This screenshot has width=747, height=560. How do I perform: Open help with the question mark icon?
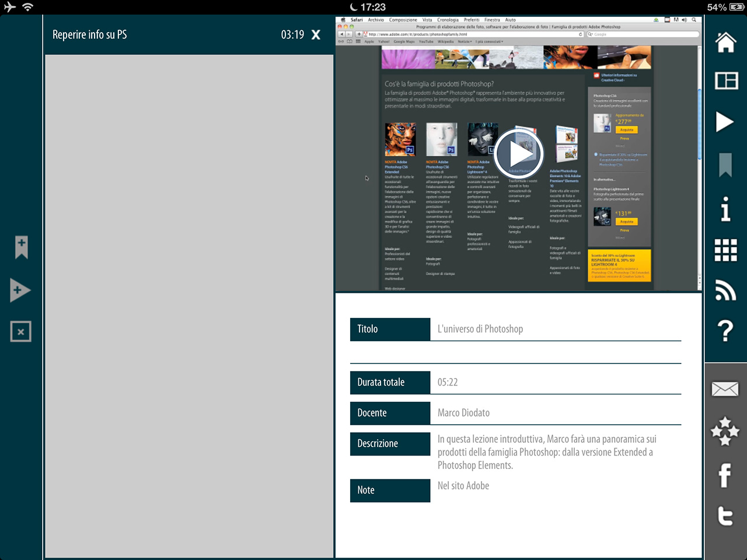point(725,331)
